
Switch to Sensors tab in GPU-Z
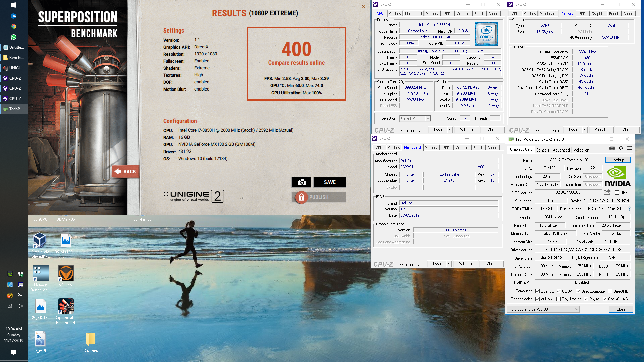(543, 150)
